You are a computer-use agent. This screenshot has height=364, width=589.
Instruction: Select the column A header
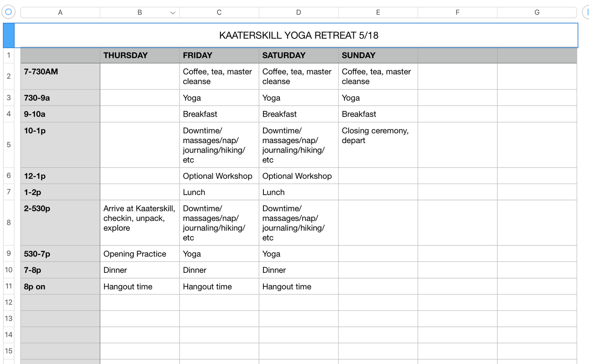pos(60,12)
